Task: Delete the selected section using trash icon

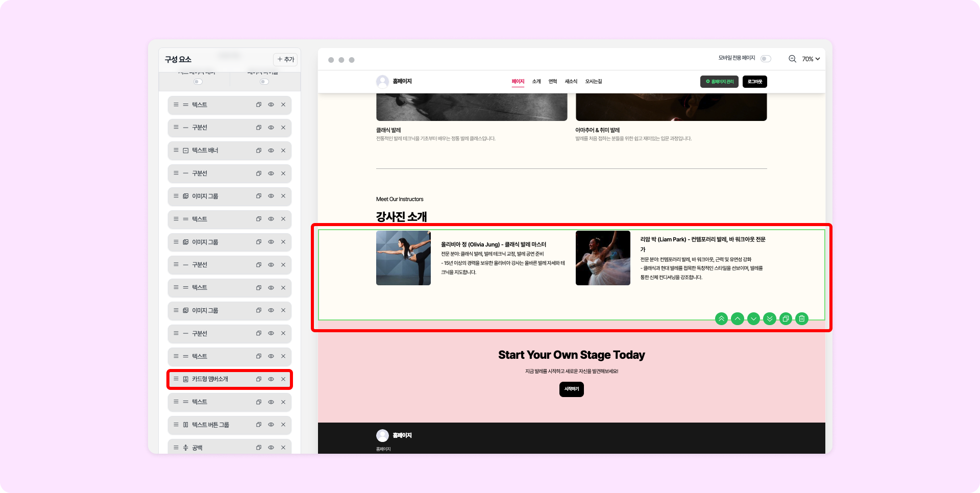Action: [x=802, y=319]
